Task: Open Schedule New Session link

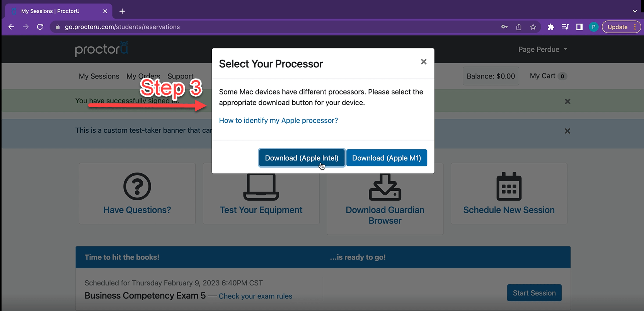Action: [509, 210]
